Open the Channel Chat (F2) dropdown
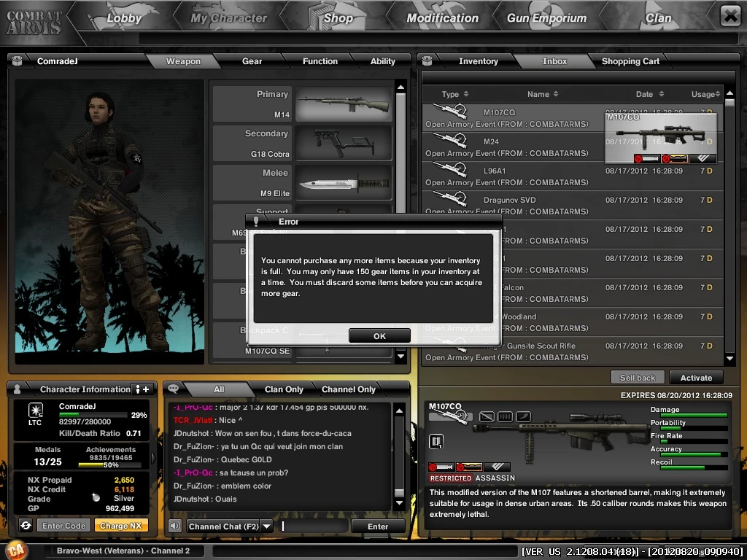 point(266,525)
